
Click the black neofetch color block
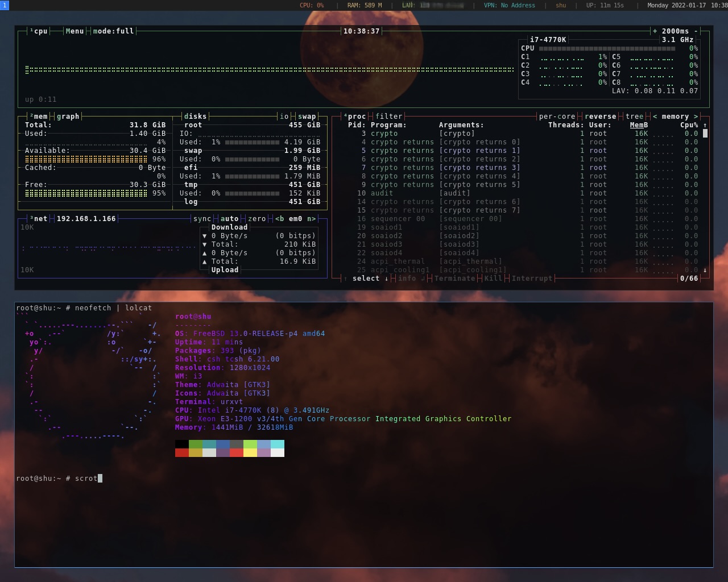(x=182, y=444)
